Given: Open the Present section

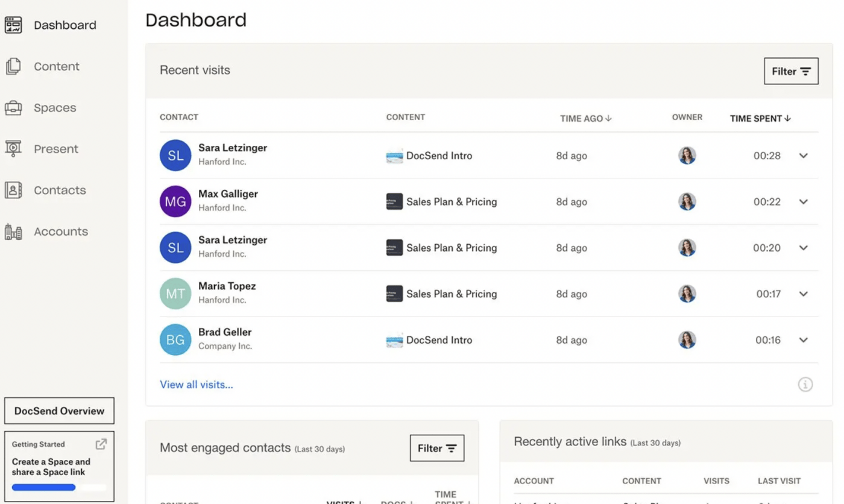Looking at the screenshot, I should click(56, 149).
